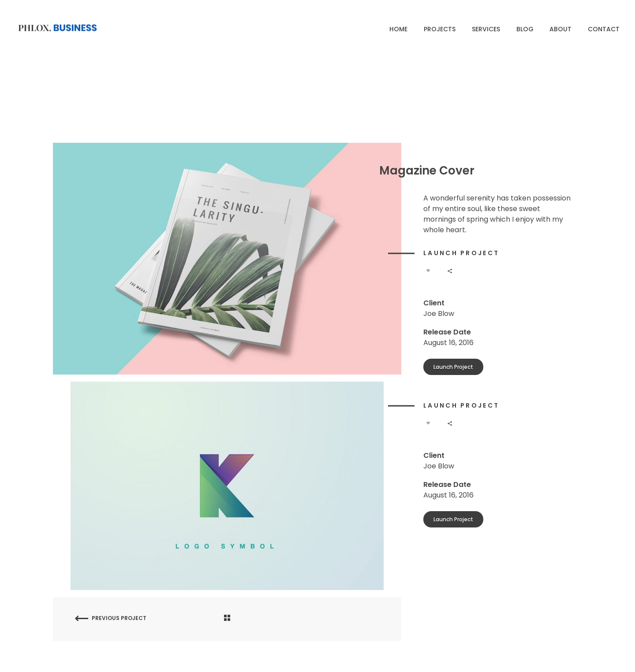Viewport: 635px width, 672px height.
Task: Go to the Previous Project link
Action: [119, 618]
